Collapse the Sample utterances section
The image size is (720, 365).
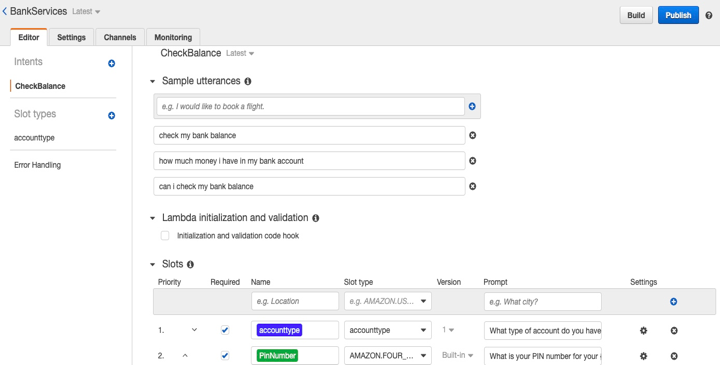pyautogui.click(x=152, y=81)
